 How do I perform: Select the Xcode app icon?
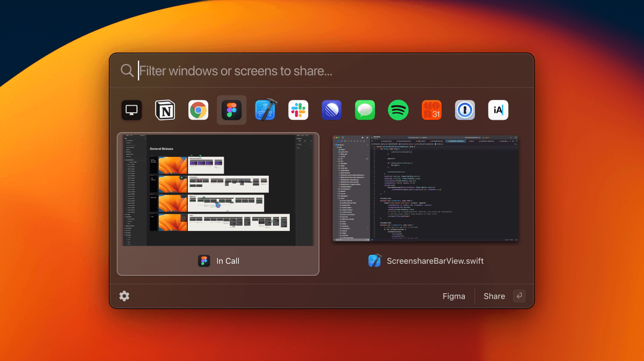[x=265, y=110]
